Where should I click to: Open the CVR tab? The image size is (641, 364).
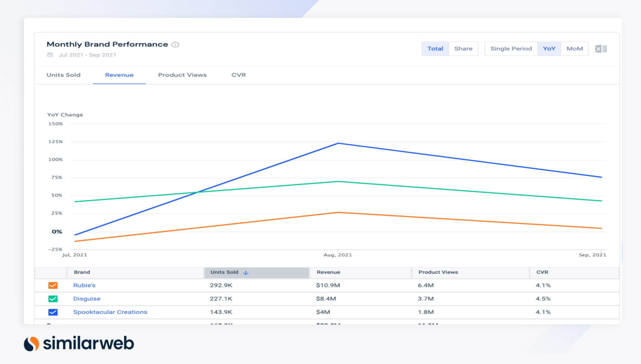coord(239,75)
